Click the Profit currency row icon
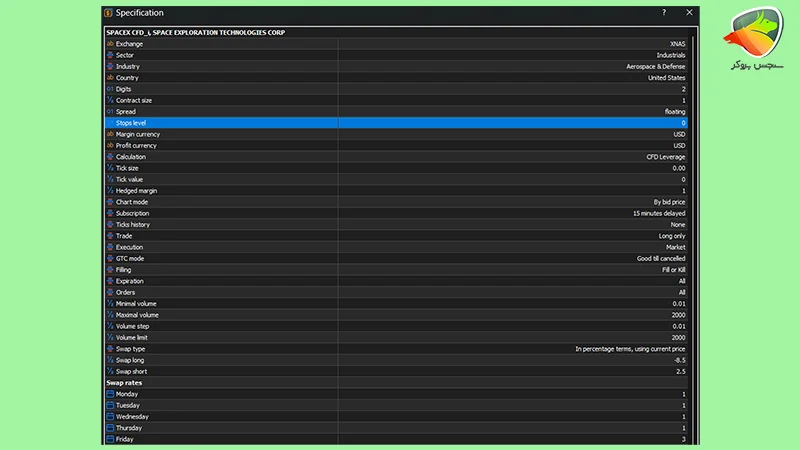800x450 pixels. point(110,145)
